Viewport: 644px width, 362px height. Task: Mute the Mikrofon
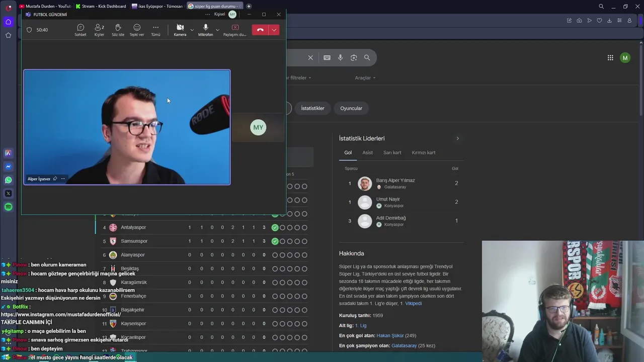(x=205, y=30)
